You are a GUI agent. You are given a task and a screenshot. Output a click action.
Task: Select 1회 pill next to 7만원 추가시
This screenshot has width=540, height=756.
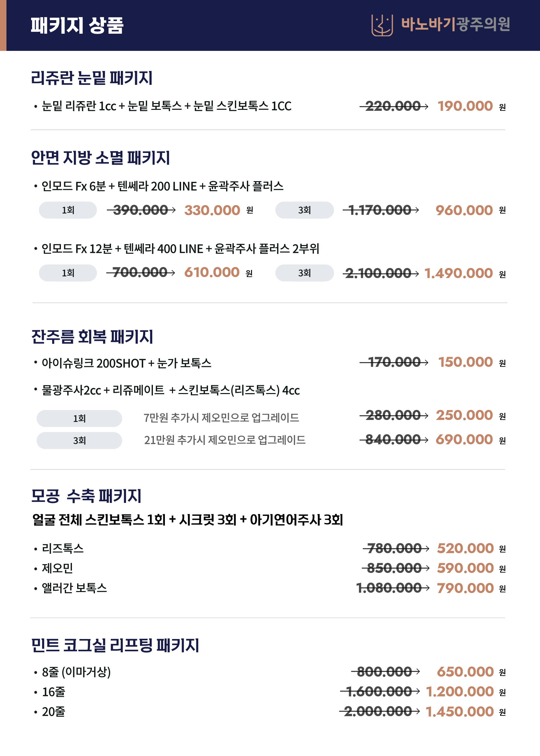79,418
